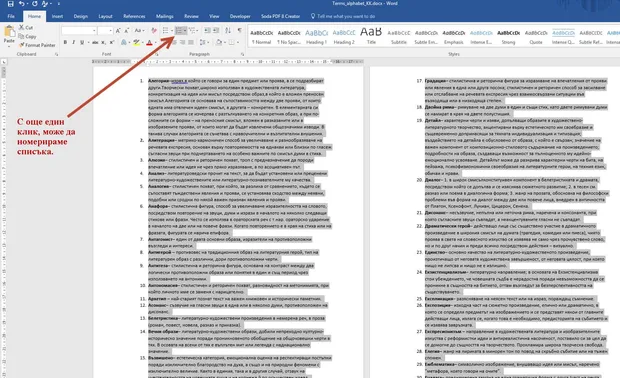Apply the Quote style
The width and height of the screenshot is (620, 378).
coord(536,36)
